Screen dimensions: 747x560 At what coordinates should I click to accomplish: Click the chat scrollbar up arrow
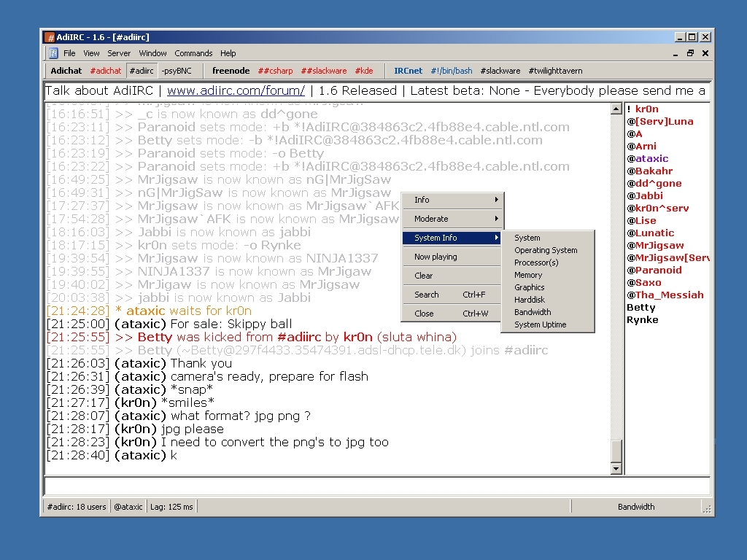click(x=616, y=109)
